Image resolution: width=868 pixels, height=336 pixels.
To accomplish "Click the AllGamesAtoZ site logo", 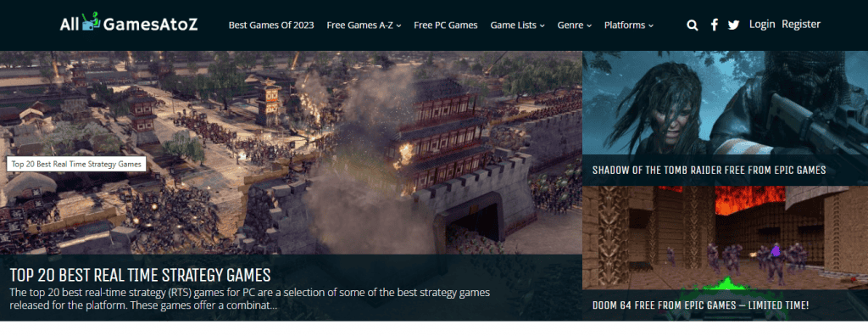I will pos(129,23).
